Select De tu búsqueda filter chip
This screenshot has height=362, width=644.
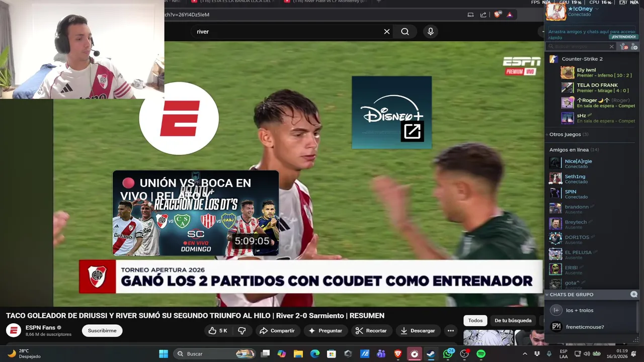[513, 320]
